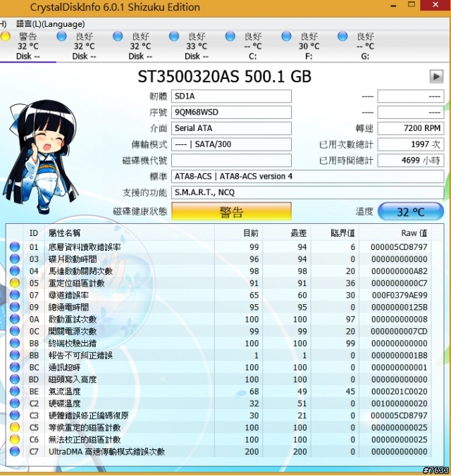Click the 屬性名稱 column header
The image size is (451, 476).
(x=64, y=233)
